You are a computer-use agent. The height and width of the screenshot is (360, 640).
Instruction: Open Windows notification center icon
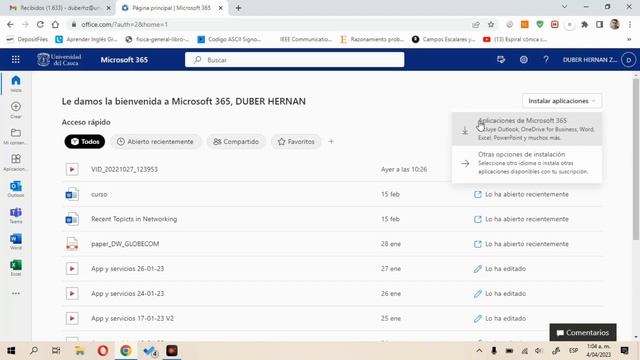coord(624,351)
